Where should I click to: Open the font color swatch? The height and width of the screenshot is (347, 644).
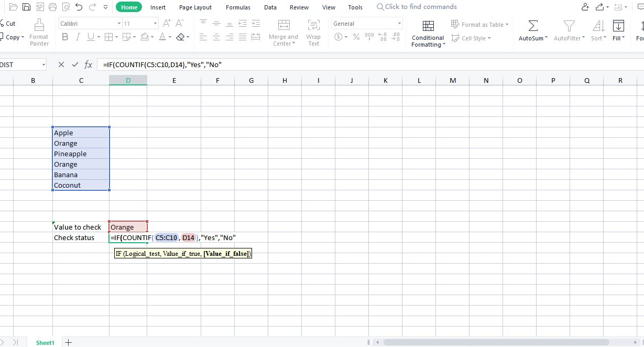163,37
